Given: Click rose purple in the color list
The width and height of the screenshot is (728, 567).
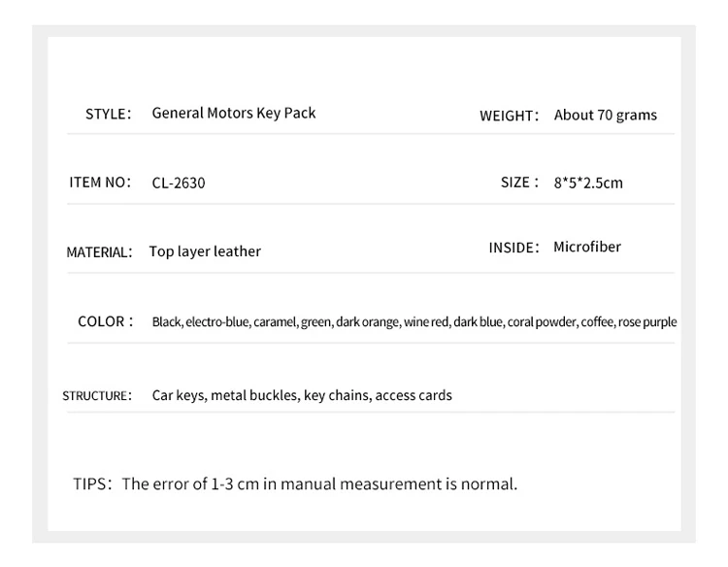Looking at the screenshot, I should (647, 322).
